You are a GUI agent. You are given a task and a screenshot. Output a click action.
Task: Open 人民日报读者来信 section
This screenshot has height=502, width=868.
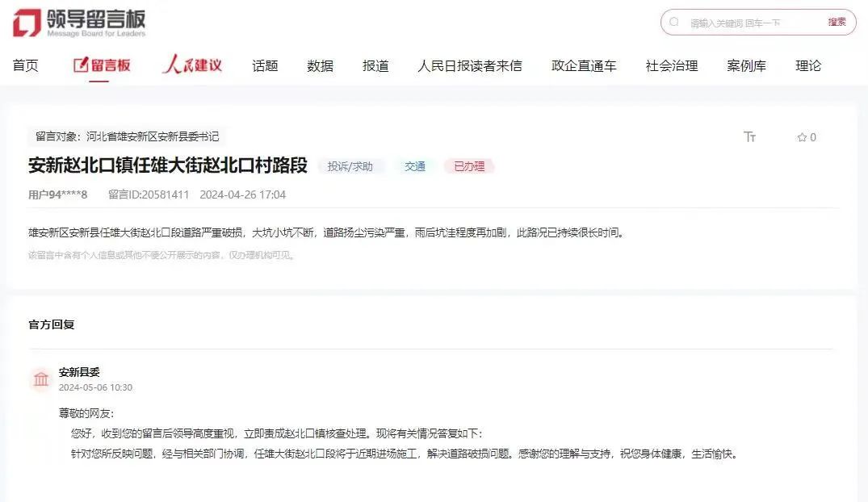[x=469, y=66]
